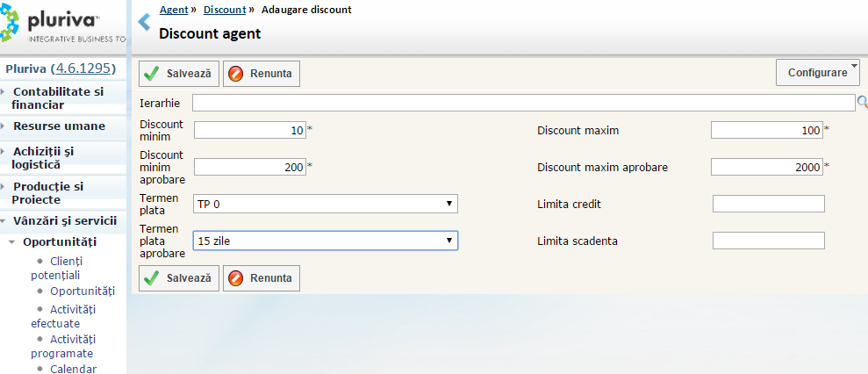The height and width of the screenshot is (374, 868).
Task: Click the blue back arrow icon
Action: coord(145,22)
